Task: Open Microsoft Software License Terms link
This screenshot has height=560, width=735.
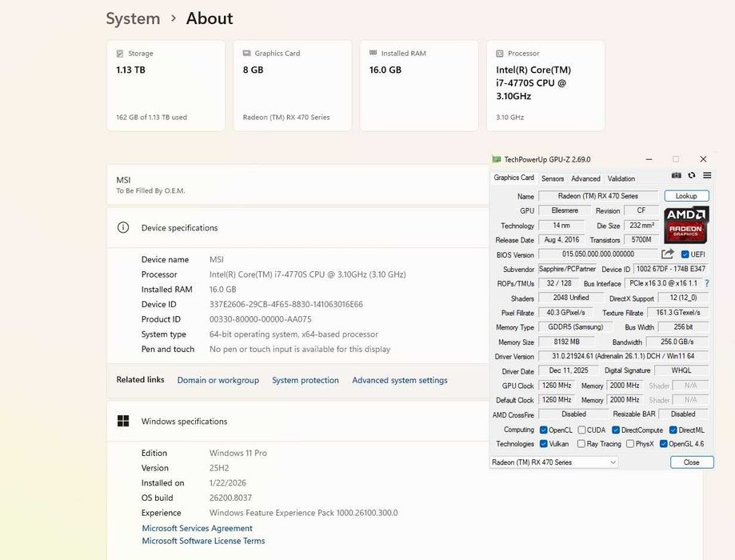Action: tap(203, 541)
